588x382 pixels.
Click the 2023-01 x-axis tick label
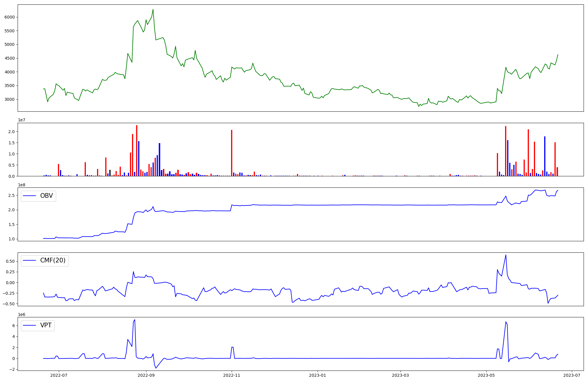pos(318,375)
